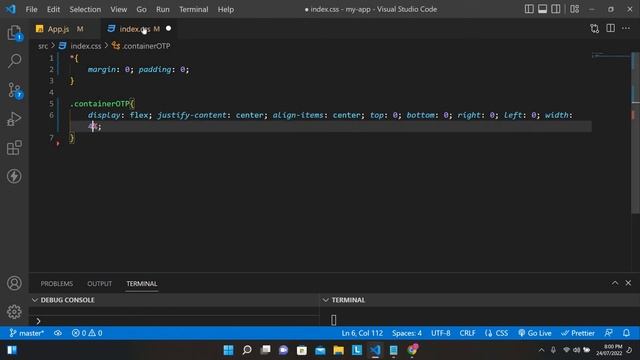640x360 pixels.
Task: Toggle the Secondary Side Bar layout icon
Action: tap(556, 9)
